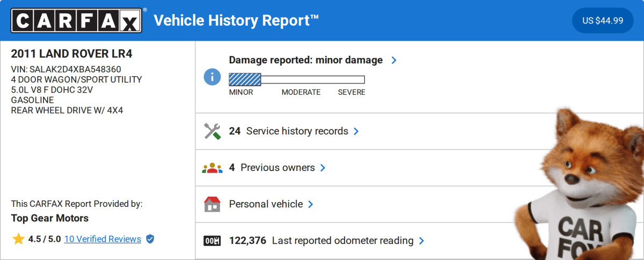Expand the service history records chevron
The width and height of the screenshot is (644, 260).
pos(356,131)
